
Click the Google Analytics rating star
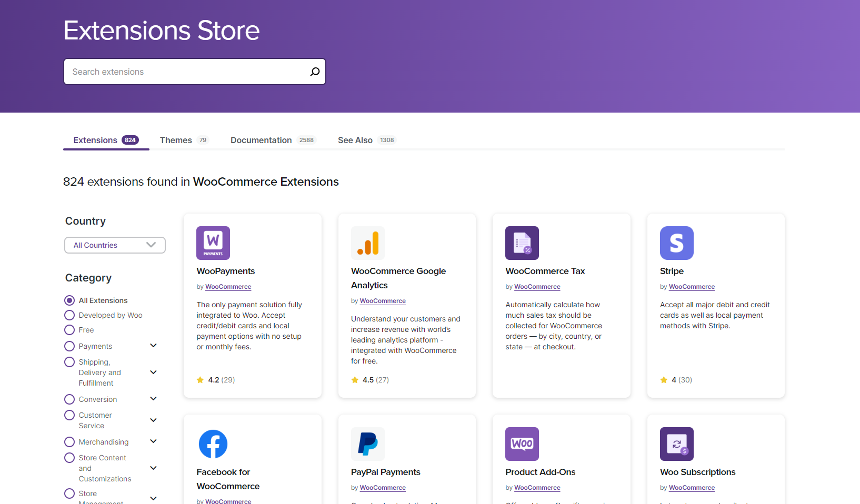click(x=355, y=380)
